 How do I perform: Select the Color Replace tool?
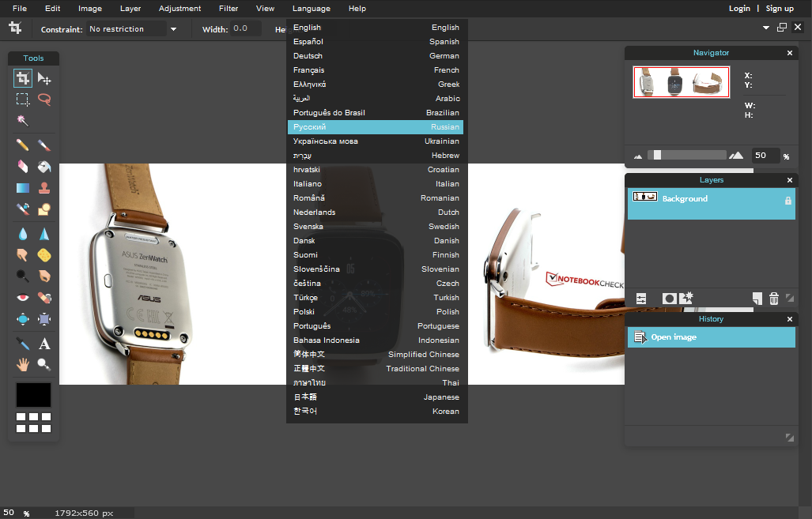pos(23,209)
